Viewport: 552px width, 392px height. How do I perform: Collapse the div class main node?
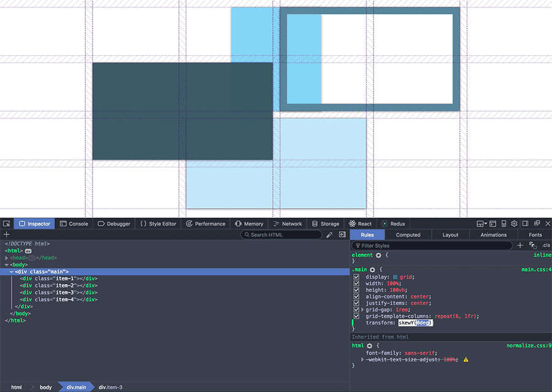coord(12,272)
